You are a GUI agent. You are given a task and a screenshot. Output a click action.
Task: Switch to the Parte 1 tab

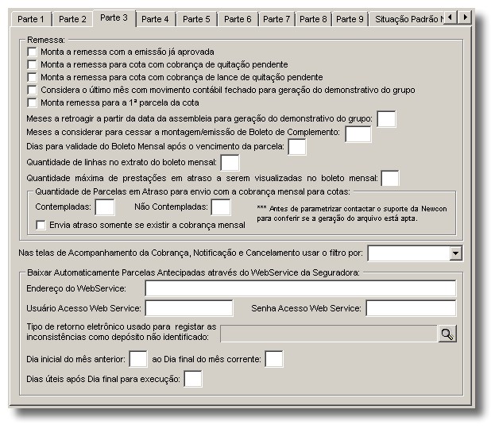[31, 19]
